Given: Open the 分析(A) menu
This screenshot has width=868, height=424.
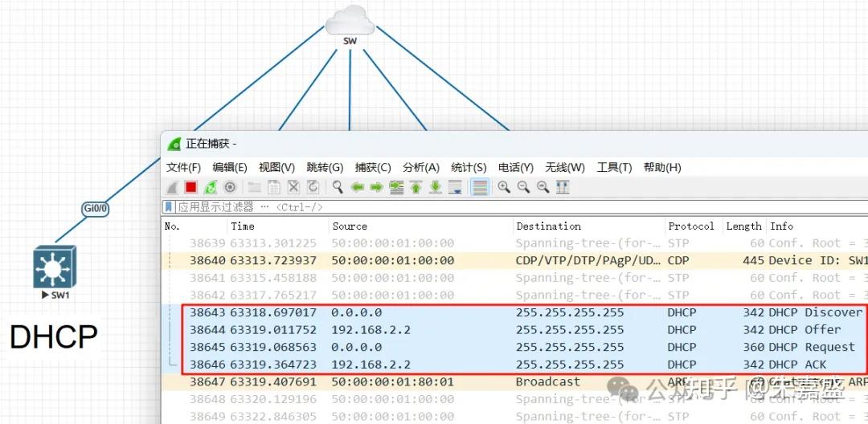Looking at the screenshot, I should (x=421, y=168).
